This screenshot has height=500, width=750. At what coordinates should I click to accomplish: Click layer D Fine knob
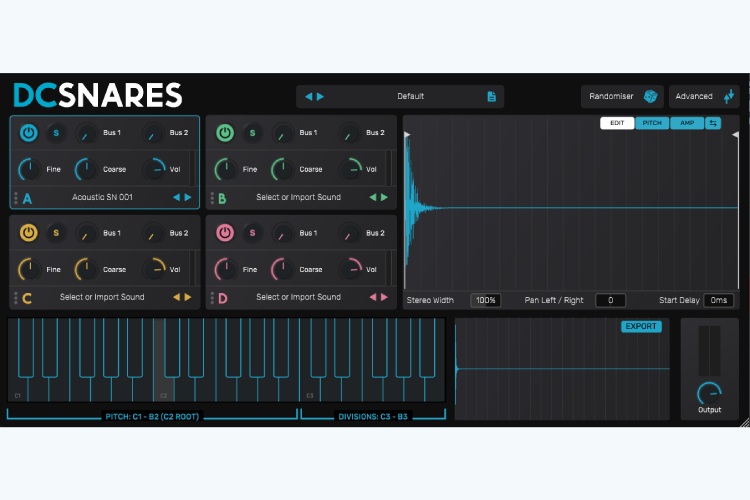click(226, 269)
